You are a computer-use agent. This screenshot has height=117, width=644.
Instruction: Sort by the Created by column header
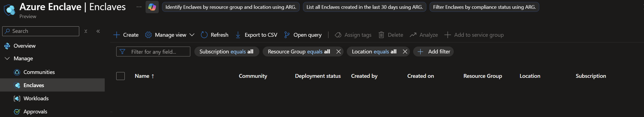[364, 76]
